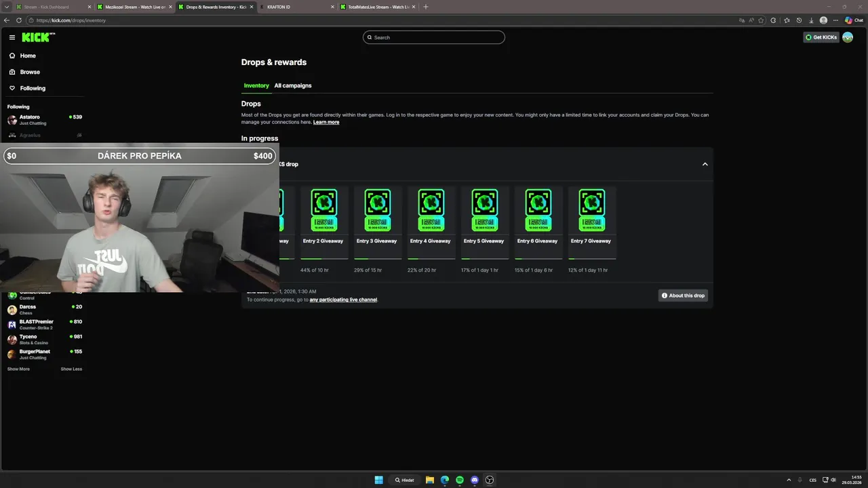This screenshot has width=868, height=488.
Task: Open a new browser tab
Action: click(426, 7)
